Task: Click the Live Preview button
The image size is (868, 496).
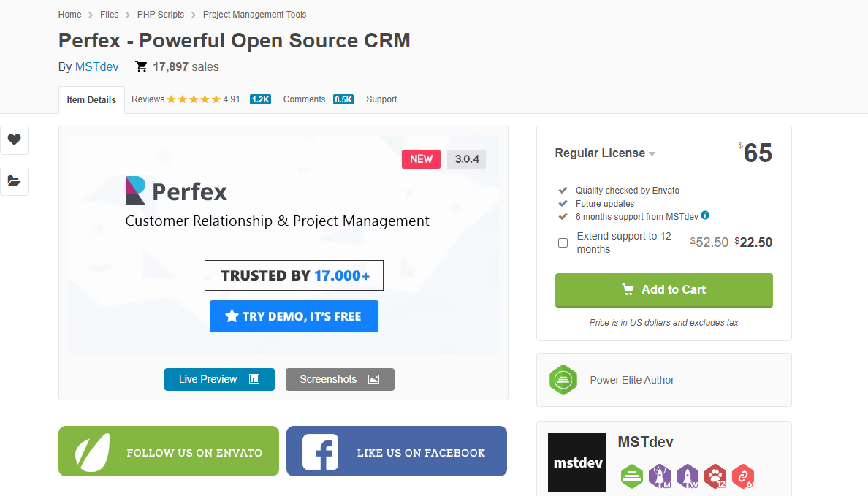Action: [x=219, y=379]
